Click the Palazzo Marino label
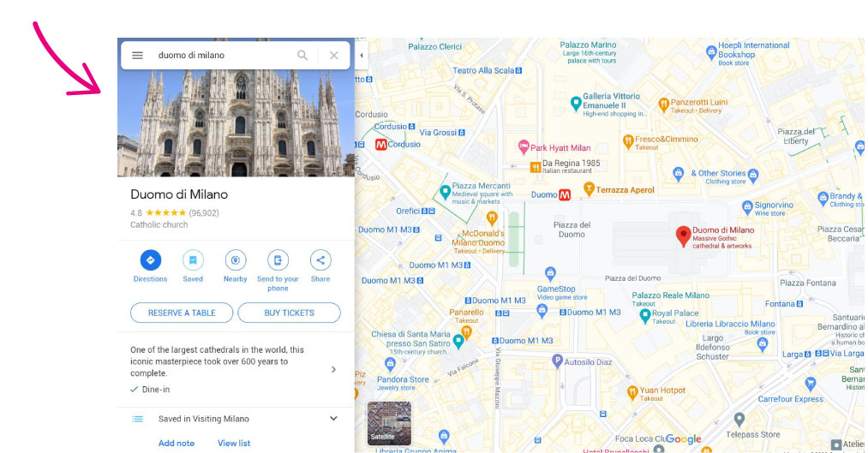This screenshot has height=453, width=868. [588, 45]
